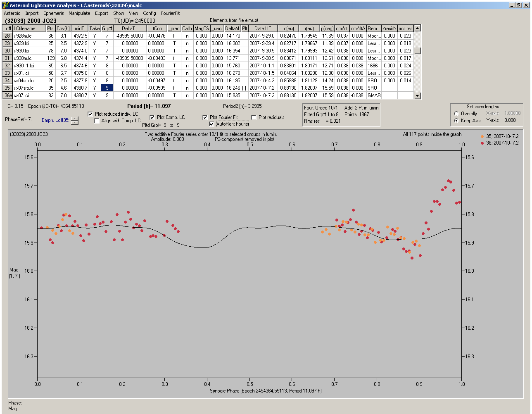The width and height of the screenshot is (532, 414).
Task: Click the Rem. cell reading GMAR
Action: click(374, 95)
